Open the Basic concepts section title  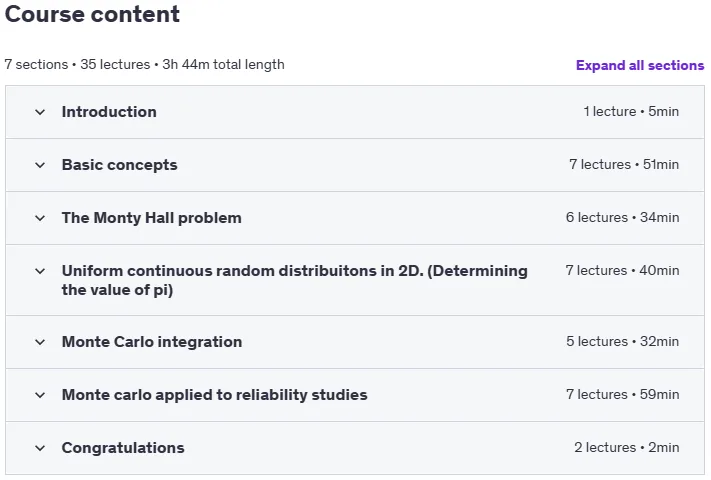click(x=119, y=165)
